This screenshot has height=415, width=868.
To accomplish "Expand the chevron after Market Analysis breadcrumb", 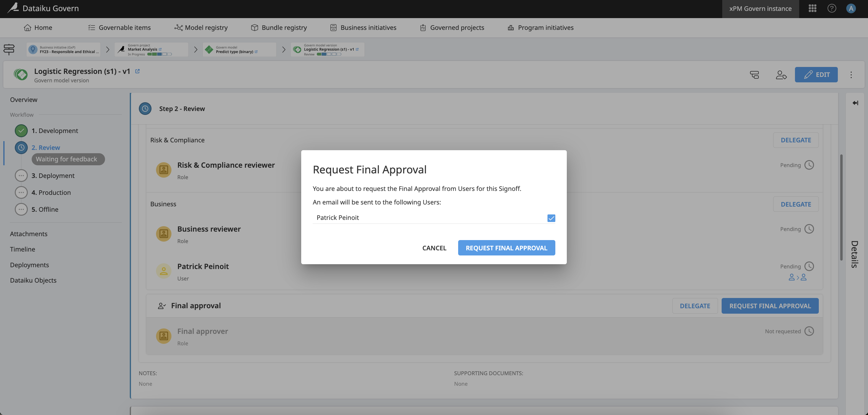I will tap(196, 49).
